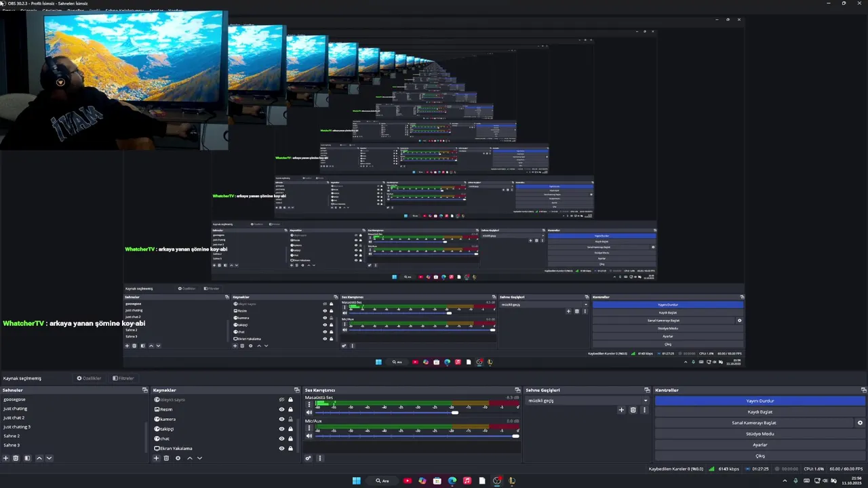Unlock the Resim source
Screen dimensions: 868x488
pos(290,409)
